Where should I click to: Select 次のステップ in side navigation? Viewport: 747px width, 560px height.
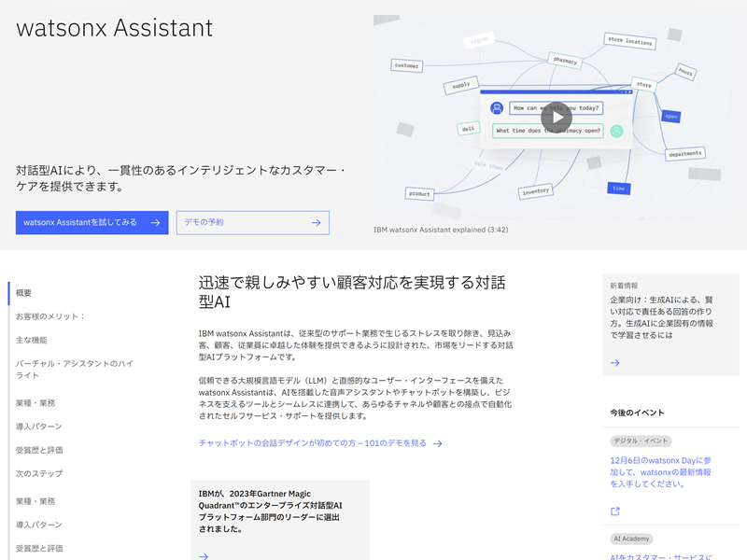pyautogui.click(x=39, y=473)
